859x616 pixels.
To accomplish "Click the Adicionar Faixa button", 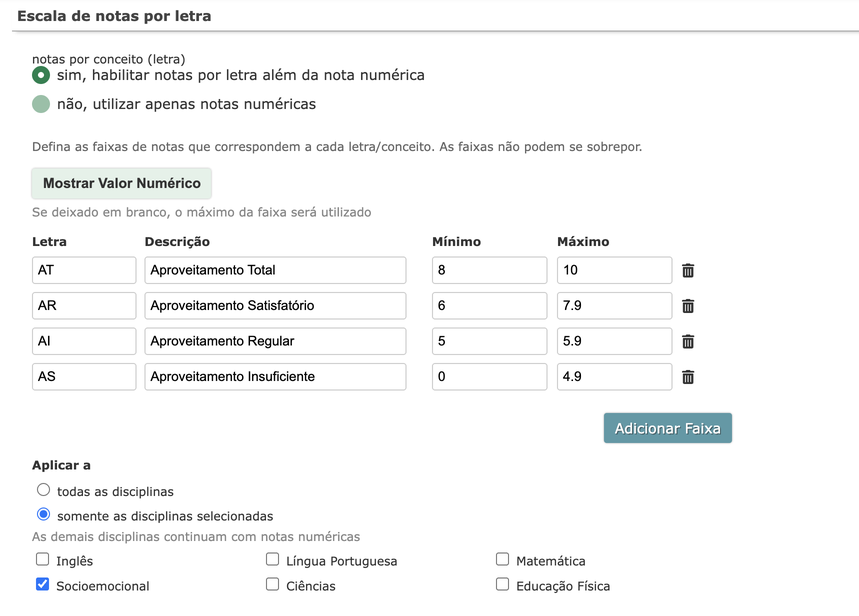I will [x=668, y=428].
